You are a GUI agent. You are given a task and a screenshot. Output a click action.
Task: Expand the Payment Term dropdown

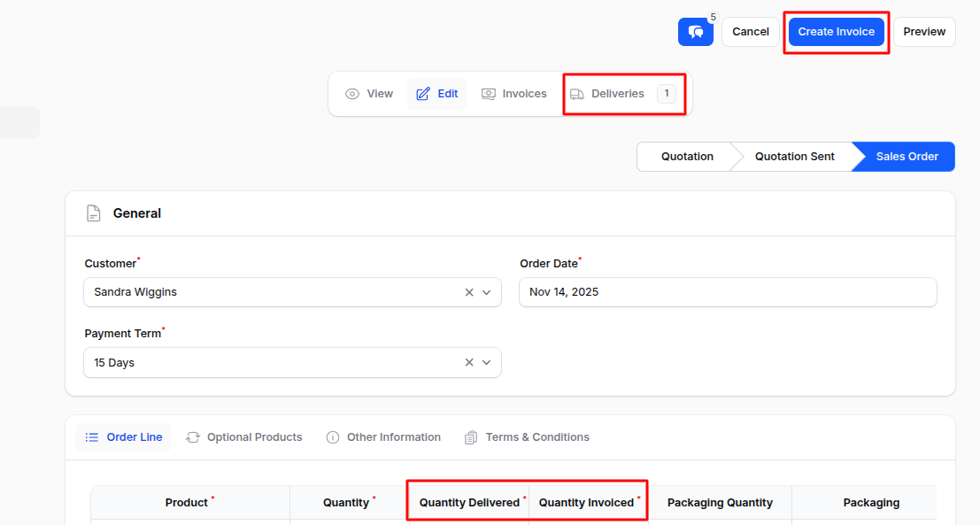tap(486, 362)
